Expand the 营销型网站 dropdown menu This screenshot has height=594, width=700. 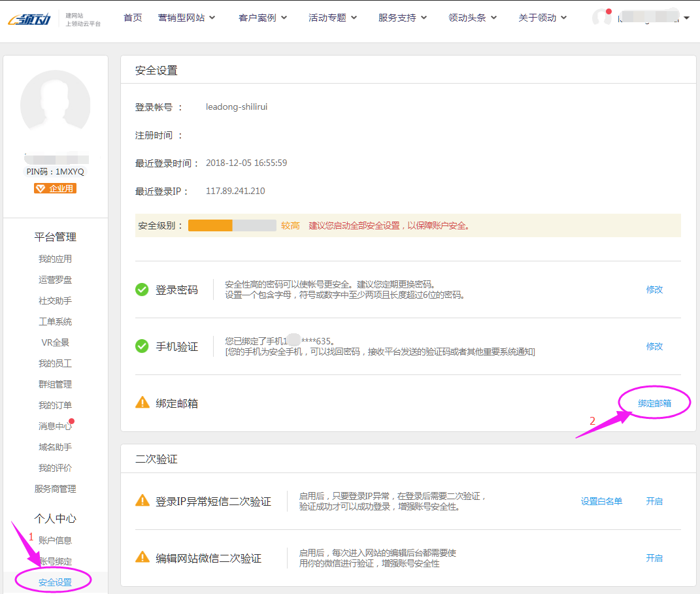tap(186, 18)
